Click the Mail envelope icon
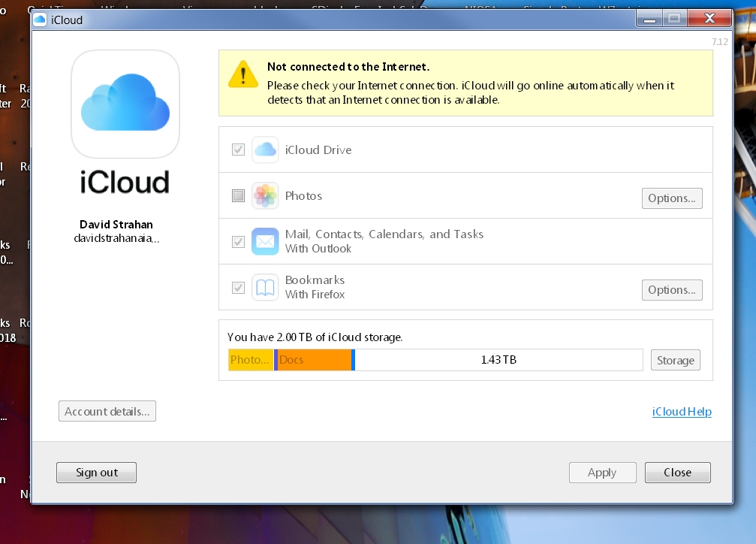The height and width of the screenshot is (544, 756). coord(265,241)
